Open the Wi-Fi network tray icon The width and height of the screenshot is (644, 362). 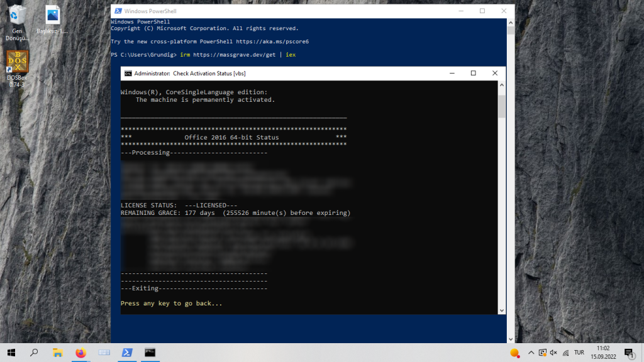565,353
